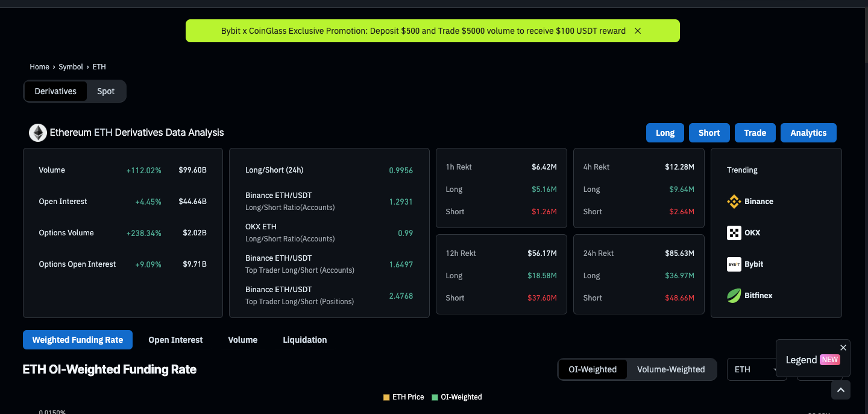The image size is (868, 414).
Task: Click the Volume change +112.02%
Action: pos(143,170)
